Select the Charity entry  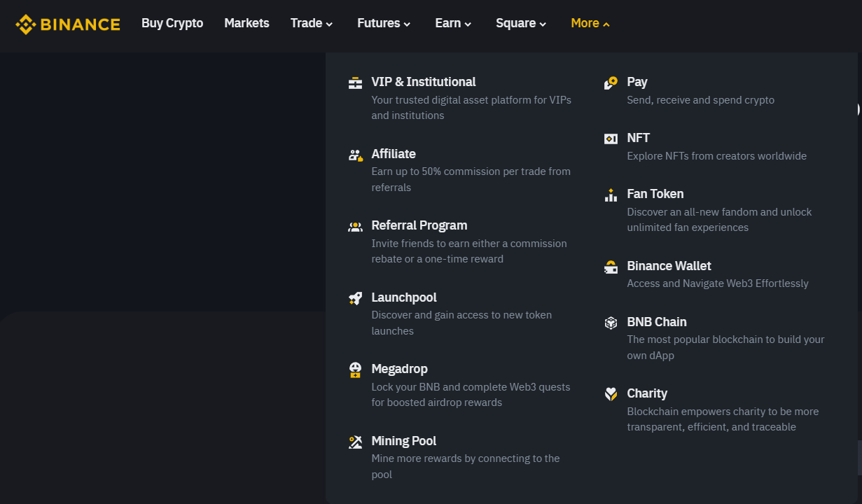(716, 409)
